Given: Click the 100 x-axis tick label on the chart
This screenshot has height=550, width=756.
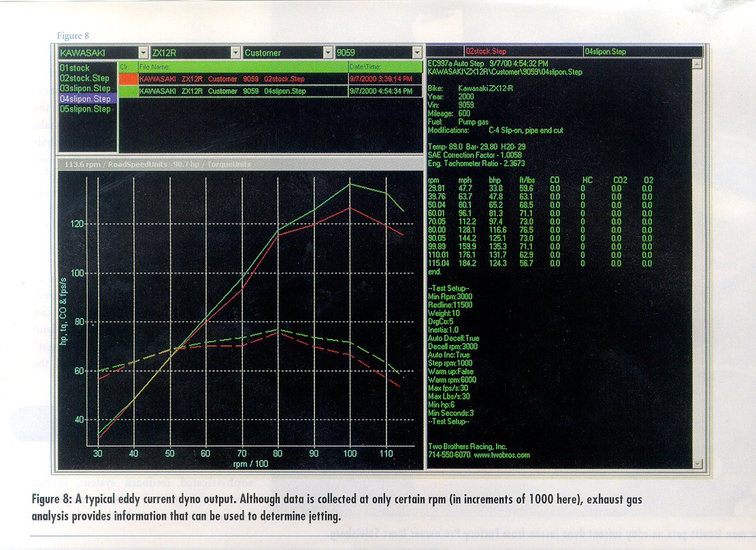Looking at the screenshot, I should (x=350, y=453).
